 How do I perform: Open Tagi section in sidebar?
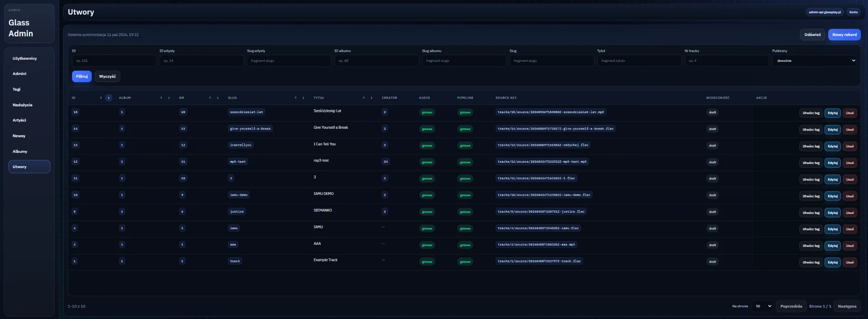pyautogui.click(x=29, y=89)
